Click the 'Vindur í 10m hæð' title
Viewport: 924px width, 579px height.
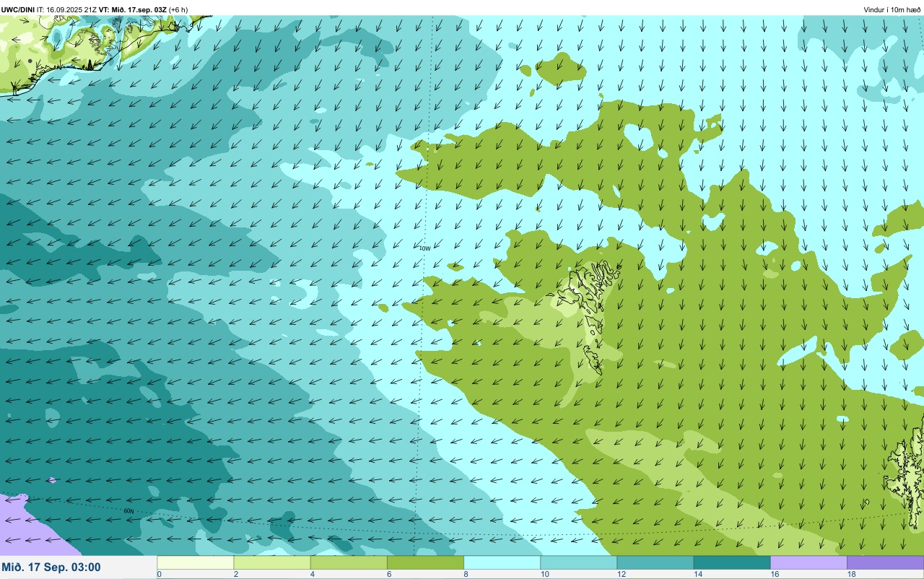(892, 9)
